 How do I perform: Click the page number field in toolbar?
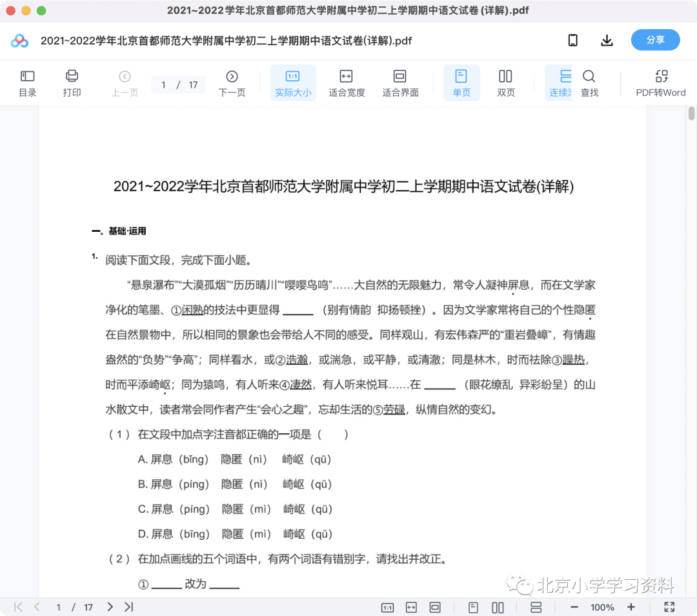(x=178, y=85)
